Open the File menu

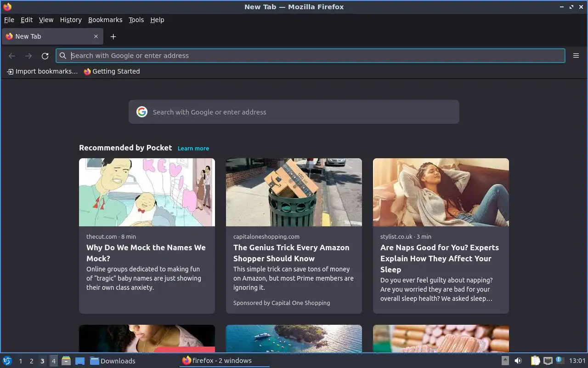[x=9, y=20]
